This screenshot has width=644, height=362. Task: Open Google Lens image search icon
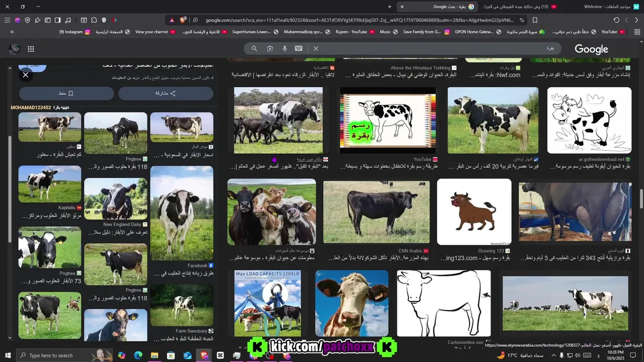click(x=270, y=48)
